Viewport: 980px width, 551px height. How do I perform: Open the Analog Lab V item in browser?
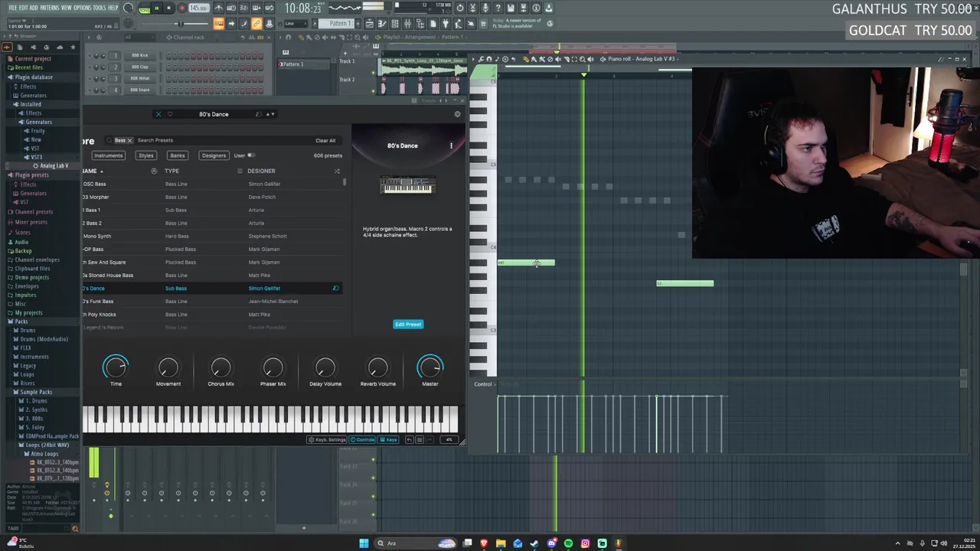[54, 165]
